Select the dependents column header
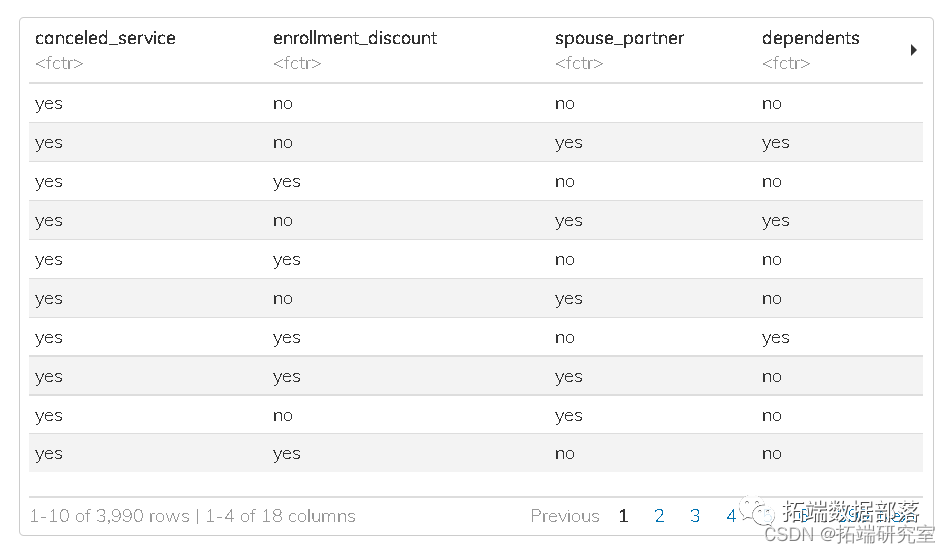 click(x=810, y=39)
